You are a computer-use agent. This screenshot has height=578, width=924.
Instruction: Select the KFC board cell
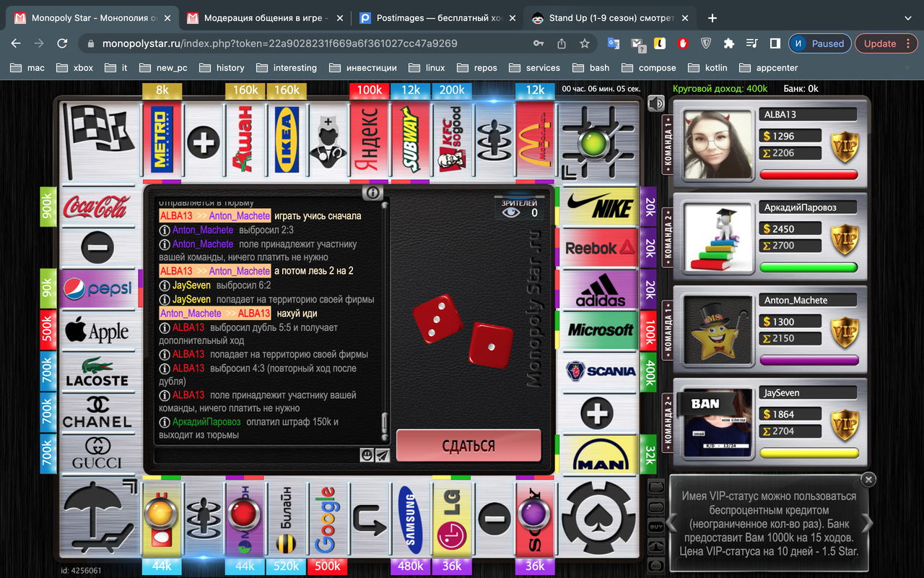(x=452, y=140)
